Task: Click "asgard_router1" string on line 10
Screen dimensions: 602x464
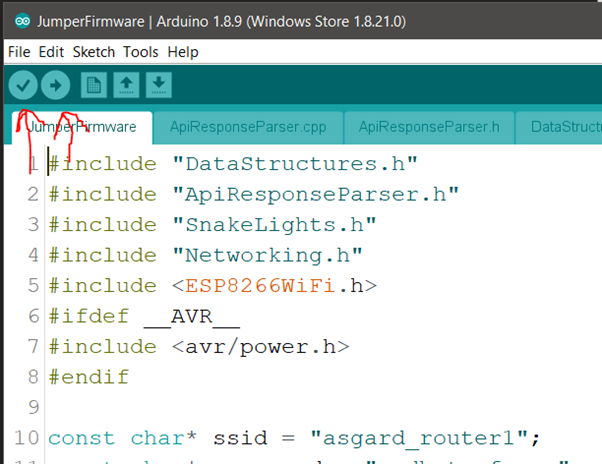Action: (418, 438)
